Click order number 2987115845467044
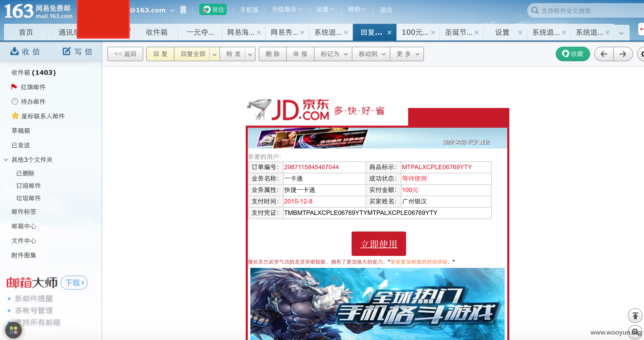This screenshot has height=340, width=644. tap(311, 167)
